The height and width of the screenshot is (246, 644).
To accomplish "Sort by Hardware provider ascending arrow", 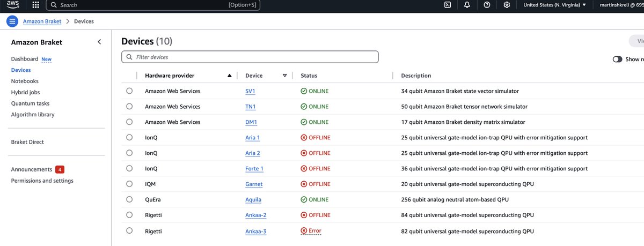I will tap(230, 76).
